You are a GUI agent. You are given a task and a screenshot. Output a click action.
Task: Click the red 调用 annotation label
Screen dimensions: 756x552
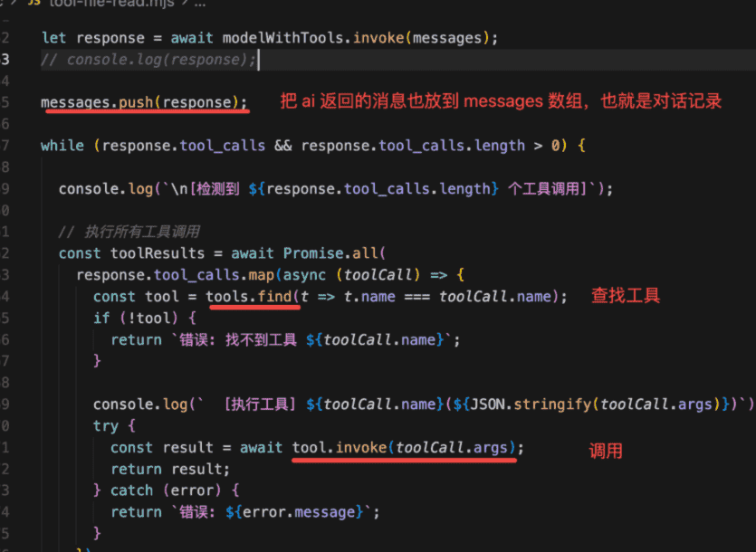(x=606, y=451)
